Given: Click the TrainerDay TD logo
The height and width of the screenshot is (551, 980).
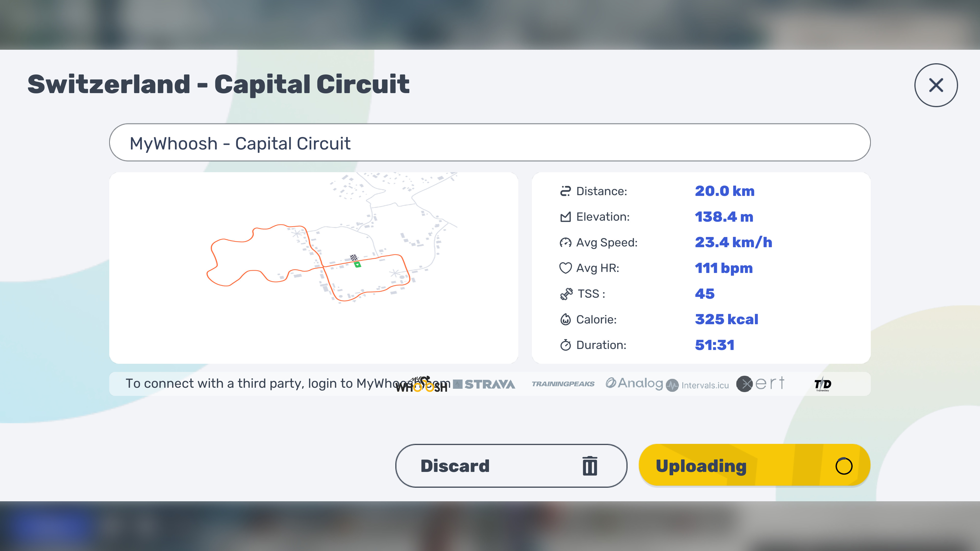Looking at the screenshot, I should (823, 384).
